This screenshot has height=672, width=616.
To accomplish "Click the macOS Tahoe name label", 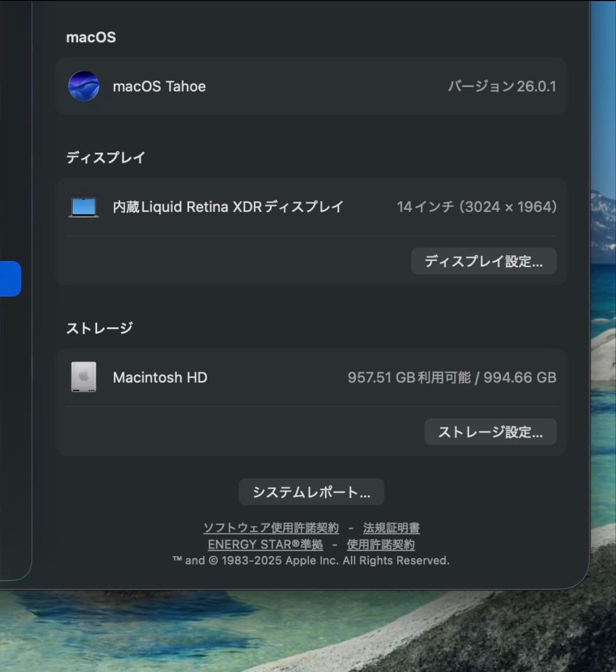I will point(159,86).
